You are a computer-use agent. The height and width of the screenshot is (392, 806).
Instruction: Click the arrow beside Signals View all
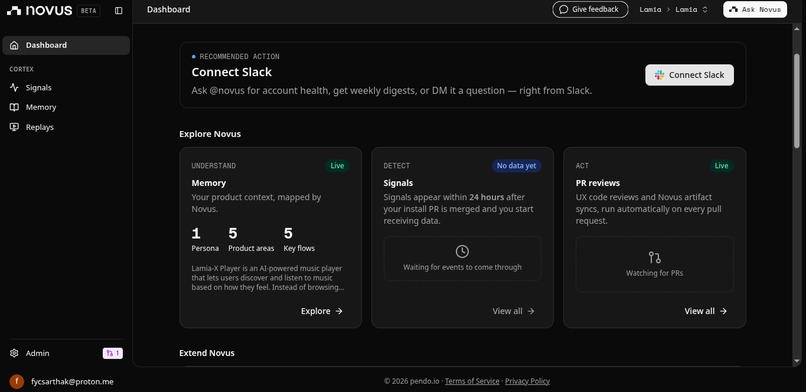tap(531, 311)
